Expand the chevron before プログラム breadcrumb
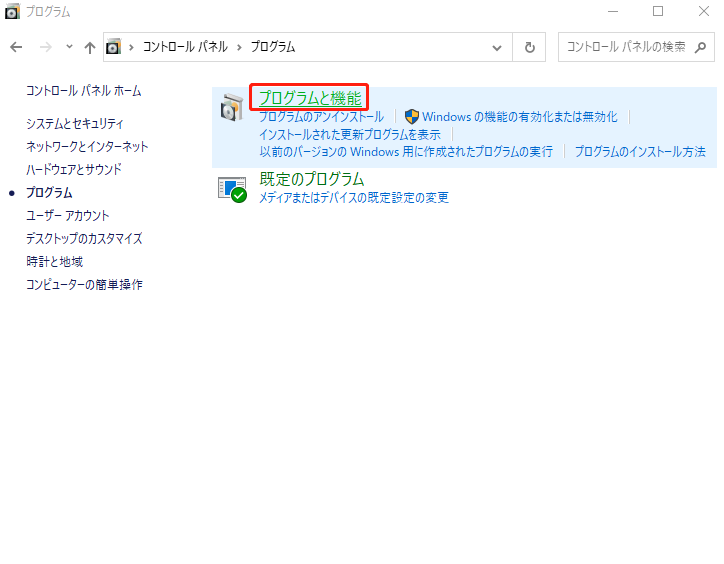Screen dimensions: 724x564 pyautogui.click(x=239, y=47)
